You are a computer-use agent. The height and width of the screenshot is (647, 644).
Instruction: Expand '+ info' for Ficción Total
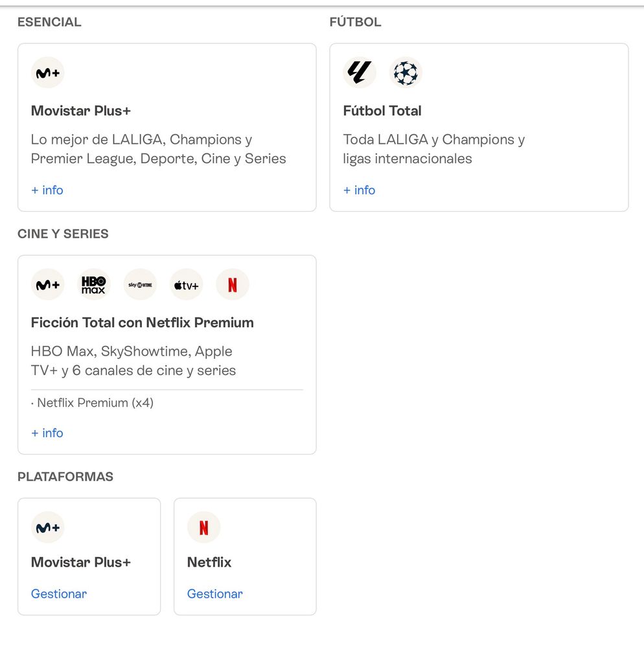pyautogui.click(x=47, y=433)
